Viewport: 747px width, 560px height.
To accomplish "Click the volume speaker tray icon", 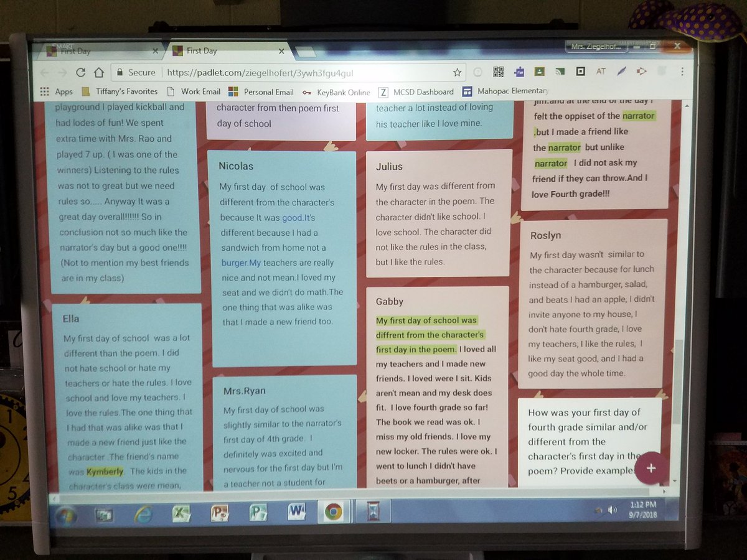I will click(614, 510).
